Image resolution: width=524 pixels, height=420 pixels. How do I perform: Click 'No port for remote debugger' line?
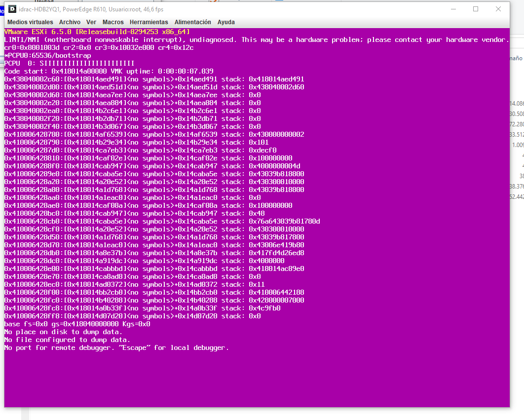click(x=116, y=348)
